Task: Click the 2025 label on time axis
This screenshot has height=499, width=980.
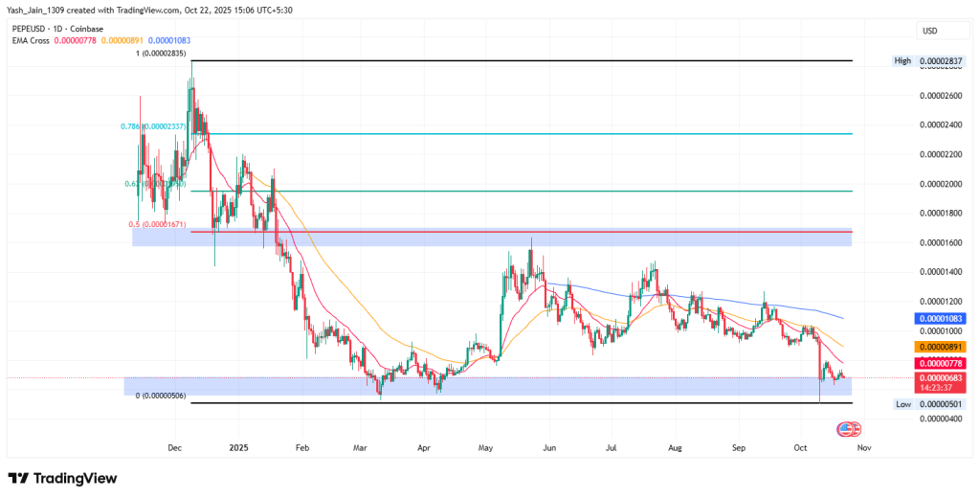Action: pyautogui.click(x=238, y=447)
